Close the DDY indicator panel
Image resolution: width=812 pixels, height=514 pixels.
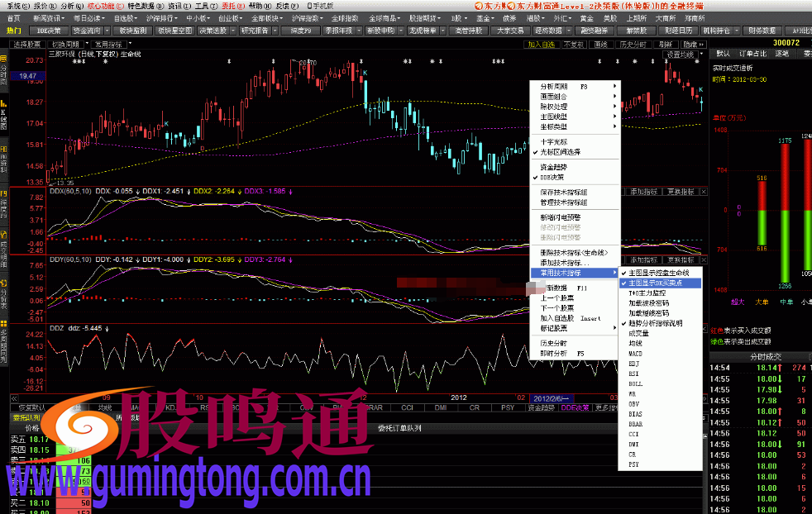tap(704, 259)
